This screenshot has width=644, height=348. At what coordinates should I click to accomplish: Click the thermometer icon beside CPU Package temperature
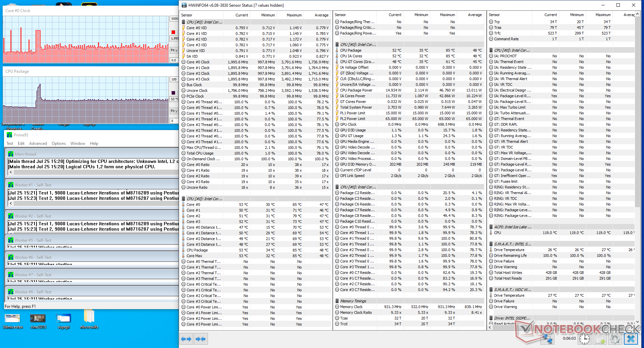click(x=337, y=50)
